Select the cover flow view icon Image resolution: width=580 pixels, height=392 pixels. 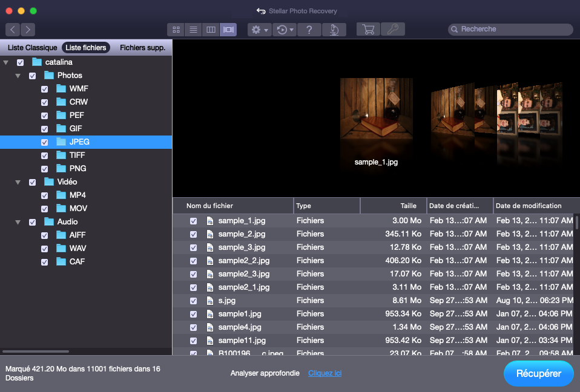[228, 30]
